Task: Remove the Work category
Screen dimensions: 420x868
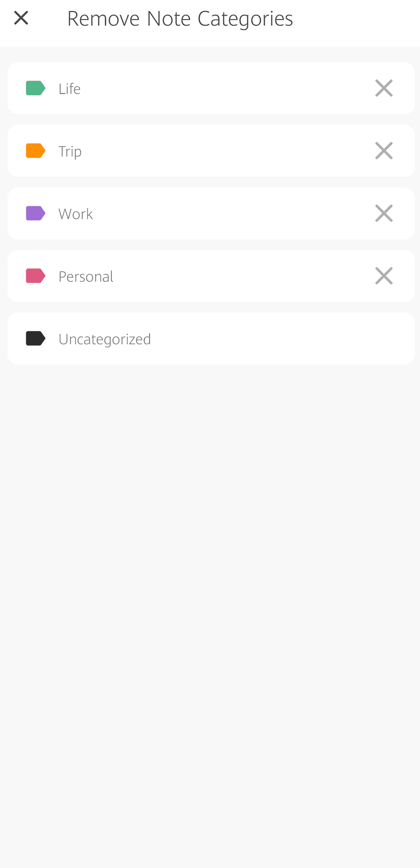Action: 384,213
